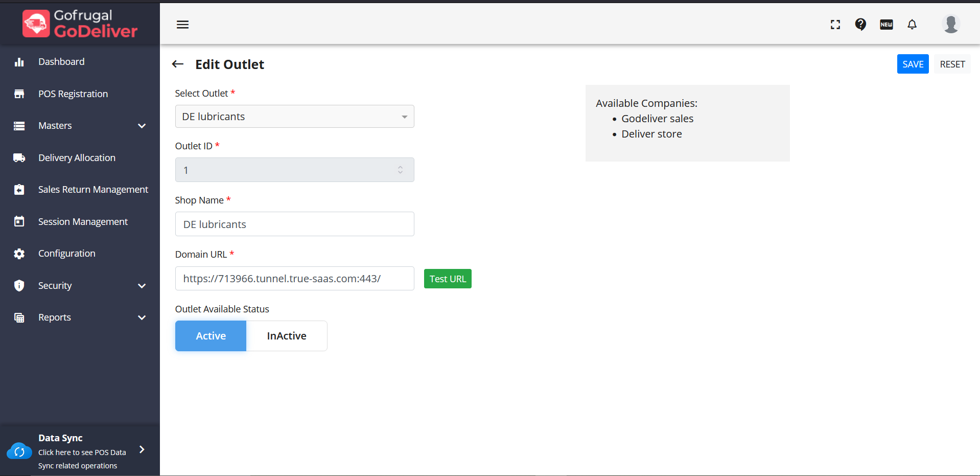This screenshot has width=980, height=476.
Task: Expand the Masters submenu
Action: 142,126
